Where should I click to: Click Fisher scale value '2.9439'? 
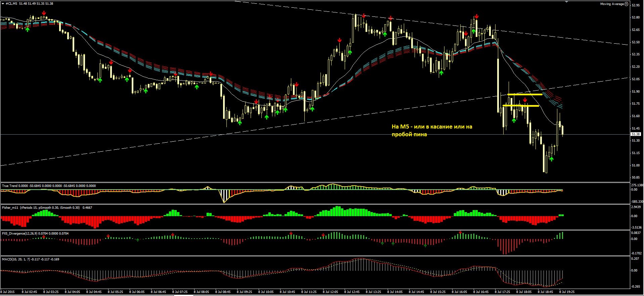point(636,207)
